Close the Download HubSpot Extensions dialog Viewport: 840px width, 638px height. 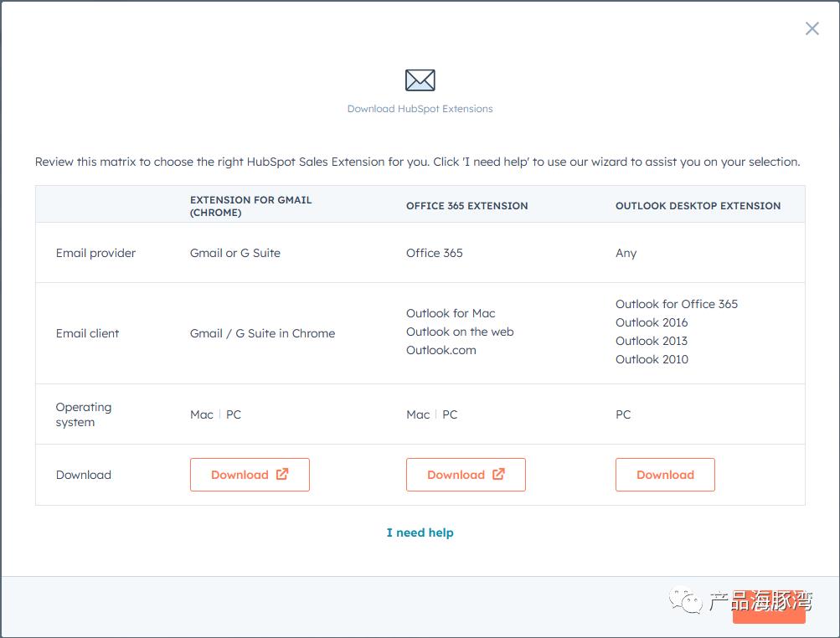(812, 28)
